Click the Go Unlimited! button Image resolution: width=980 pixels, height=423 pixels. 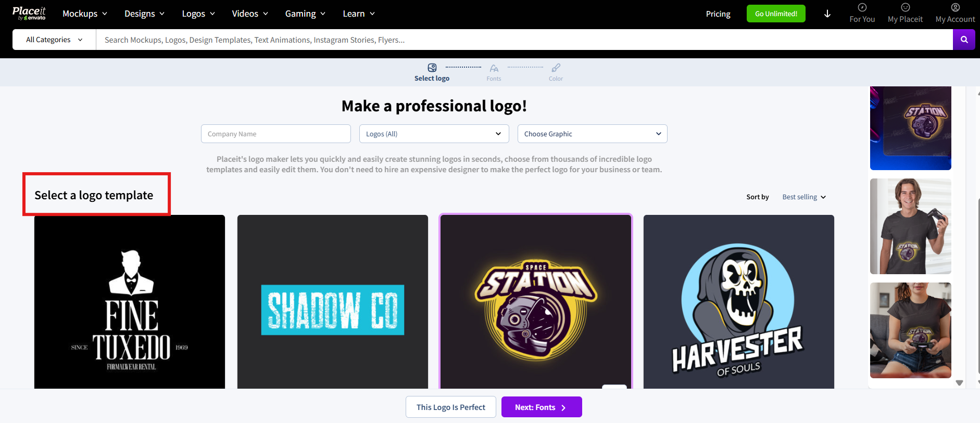coord(776,14)
